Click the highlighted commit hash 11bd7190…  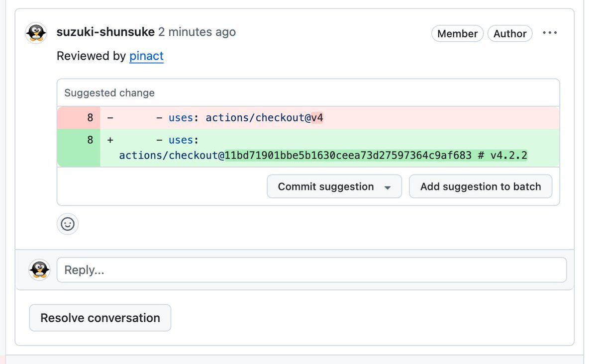tap(348, 155)
